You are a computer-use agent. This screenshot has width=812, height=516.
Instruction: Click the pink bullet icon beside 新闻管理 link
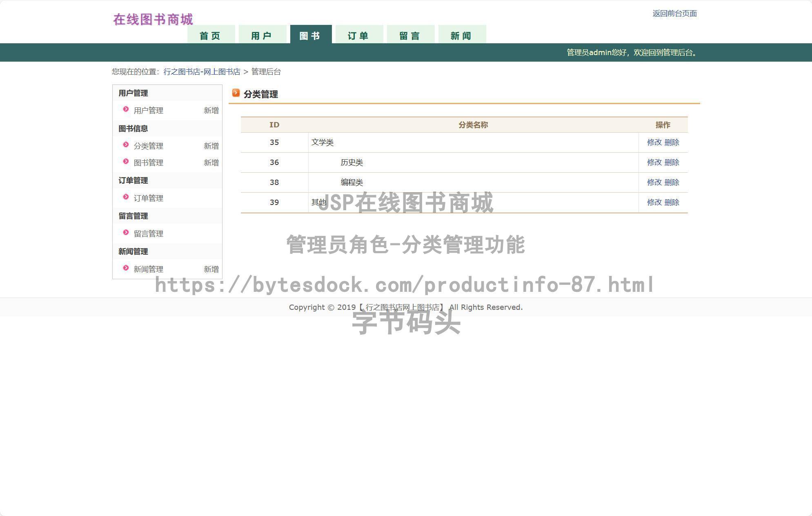126,268
